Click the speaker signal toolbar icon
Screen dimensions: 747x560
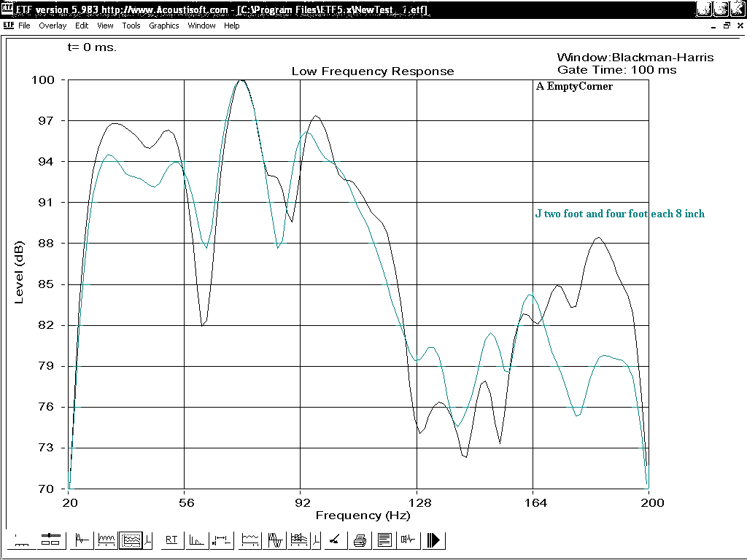pos(408,540)
